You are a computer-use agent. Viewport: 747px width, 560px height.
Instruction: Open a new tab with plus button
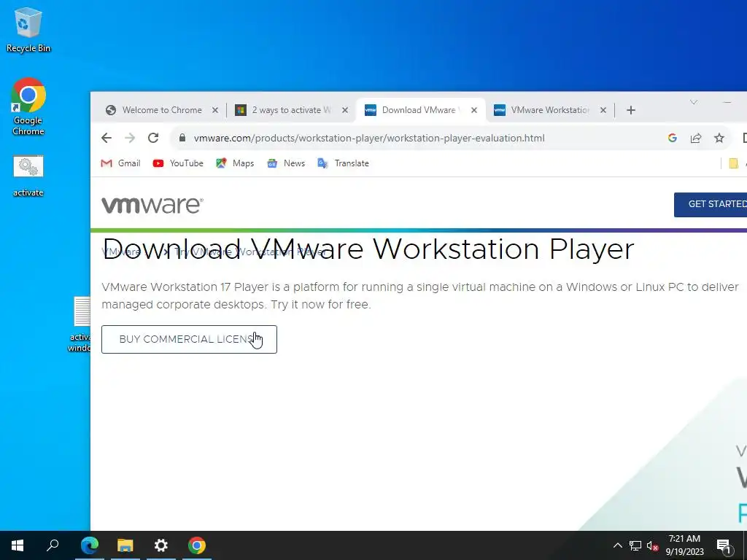(631, 111)
